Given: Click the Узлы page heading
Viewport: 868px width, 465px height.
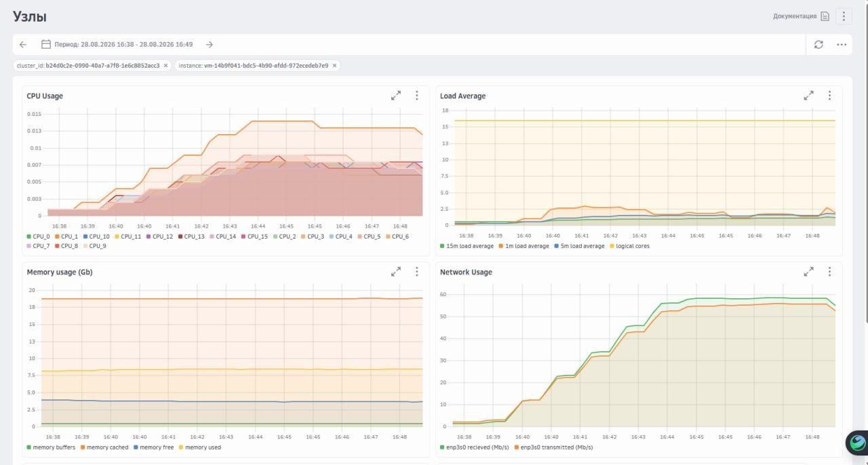Looking at the screenshot, I should point(29,17).
